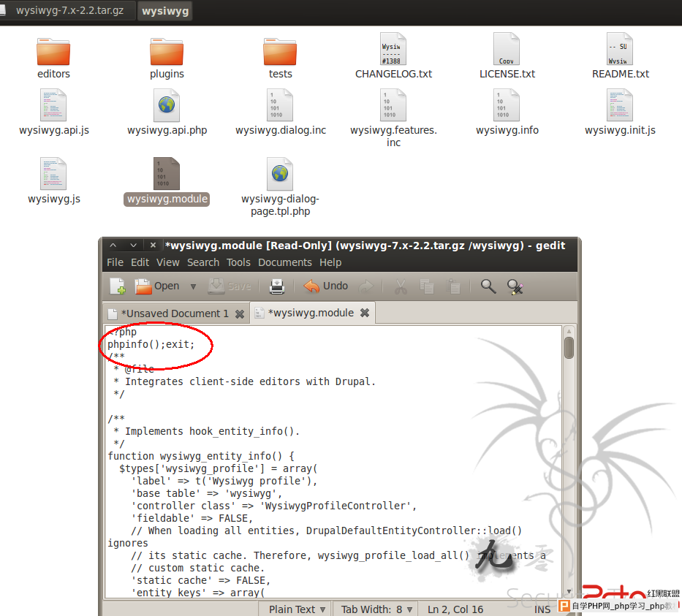The width and height of the screenshot is (682, 616).
Task: Click the line 'function wysiwyg_entity_info() {'
Action: click(201, 456)
